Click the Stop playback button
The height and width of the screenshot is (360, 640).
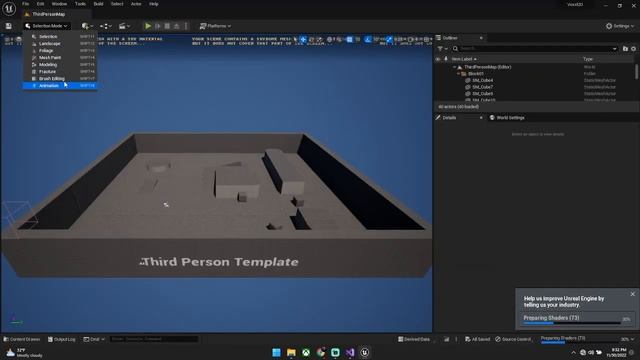tap(167, 26)
